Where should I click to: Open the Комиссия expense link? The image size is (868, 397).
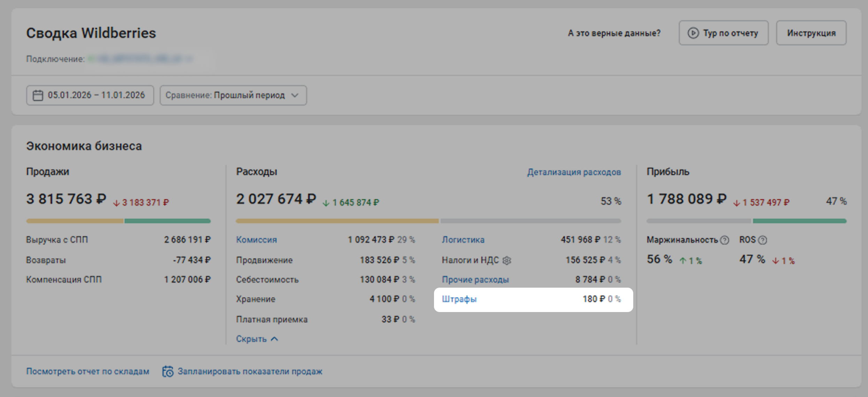tap(256, 240)
